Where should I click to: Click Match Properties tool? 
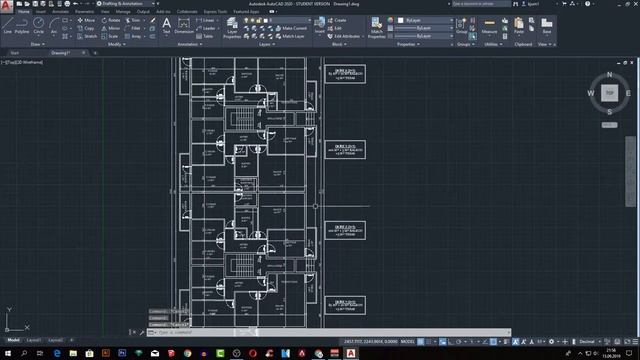(376, 28)
